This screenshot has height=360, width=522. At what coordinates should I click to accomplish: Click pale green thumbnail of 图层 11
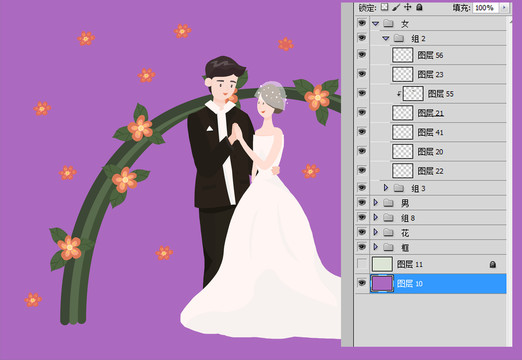382,264
